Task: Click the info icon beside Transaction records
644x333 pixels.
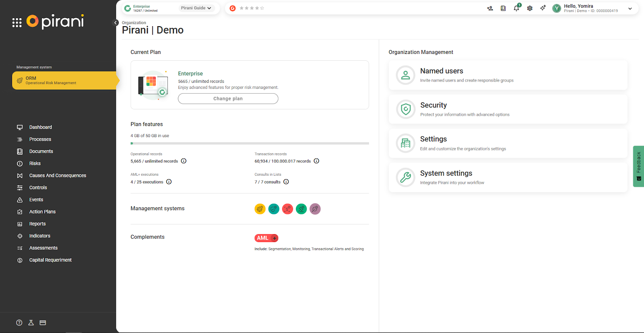Action: click(x=316, y=161)
